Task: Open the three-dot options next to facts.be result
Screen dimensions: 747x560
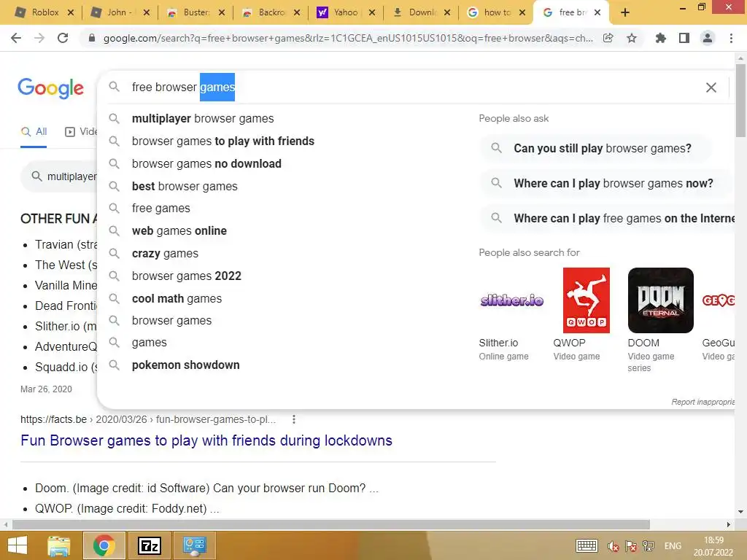Action: point(294,419)
